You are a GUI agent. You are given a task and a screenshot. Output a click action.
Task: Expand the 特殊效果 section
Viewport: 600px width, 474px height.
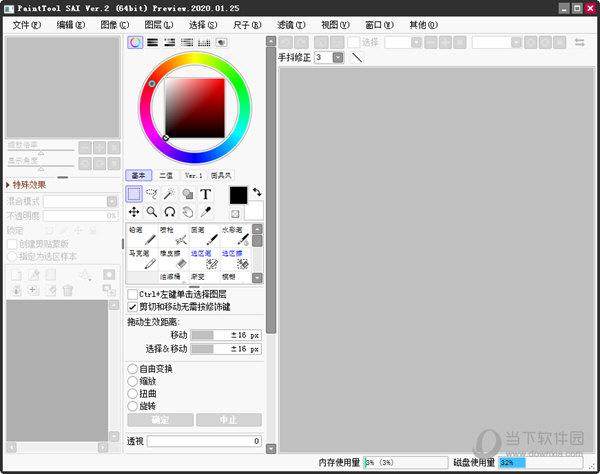[26, 185]
